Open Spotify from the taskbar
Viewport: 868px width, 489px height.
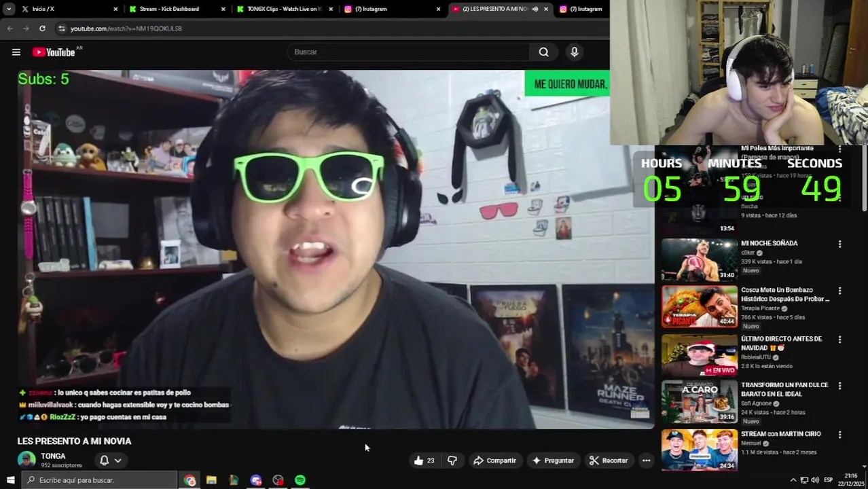(300, 480)
